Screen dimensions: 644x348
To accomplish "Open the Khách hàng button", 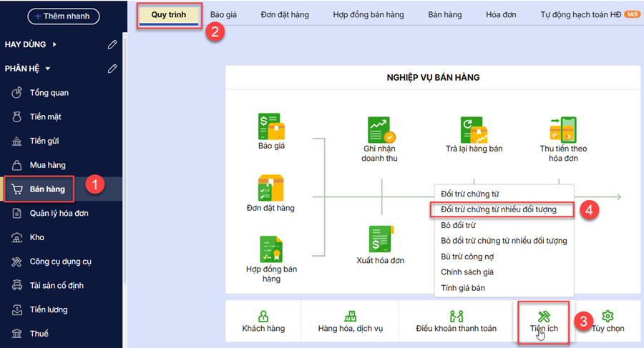I will [x=263, y=322].
